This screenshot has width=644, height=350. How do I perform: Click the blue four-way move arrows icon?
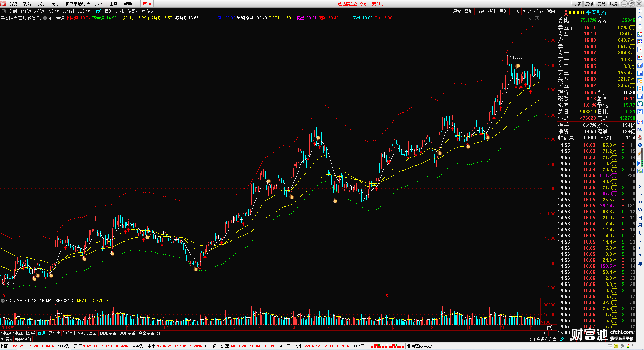640,145
